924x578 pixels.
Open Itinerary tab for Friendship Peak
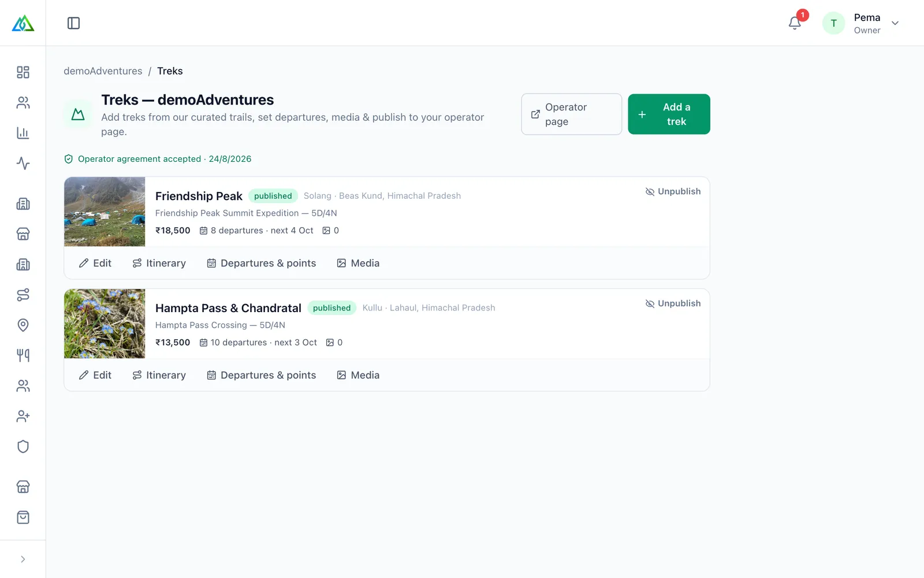coord(159,263)
